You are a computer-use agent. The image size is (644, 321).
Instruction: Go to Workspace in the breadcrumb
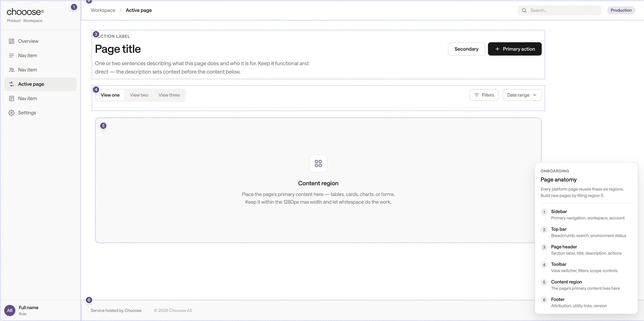click(103, 10)
